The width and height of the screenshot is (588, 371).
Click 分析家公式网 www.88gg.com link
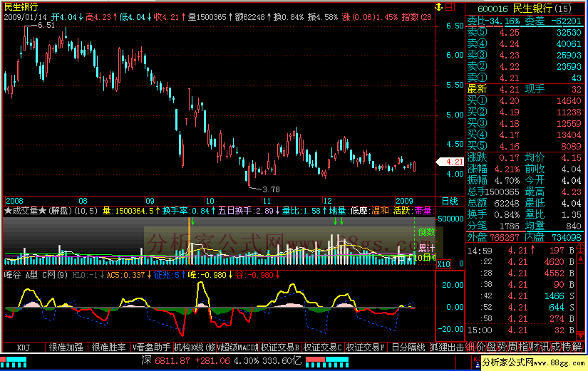pyautogui.click(x=533, y=362)
